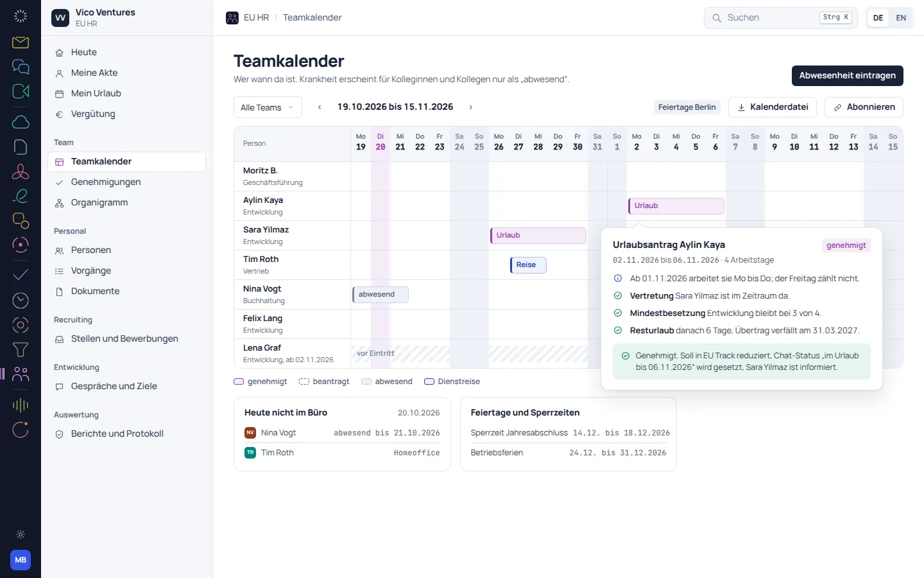This screenshot has width=924, height=578.
Task: Open the mail app envelope icon
Action: point(21,42)
